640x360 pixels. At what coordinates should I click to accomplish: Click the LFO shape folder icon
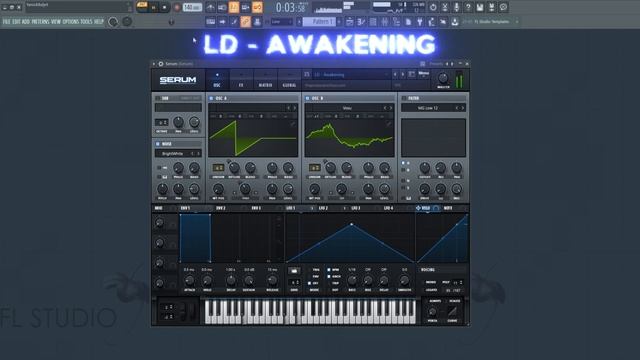click(x=293, y=271)
